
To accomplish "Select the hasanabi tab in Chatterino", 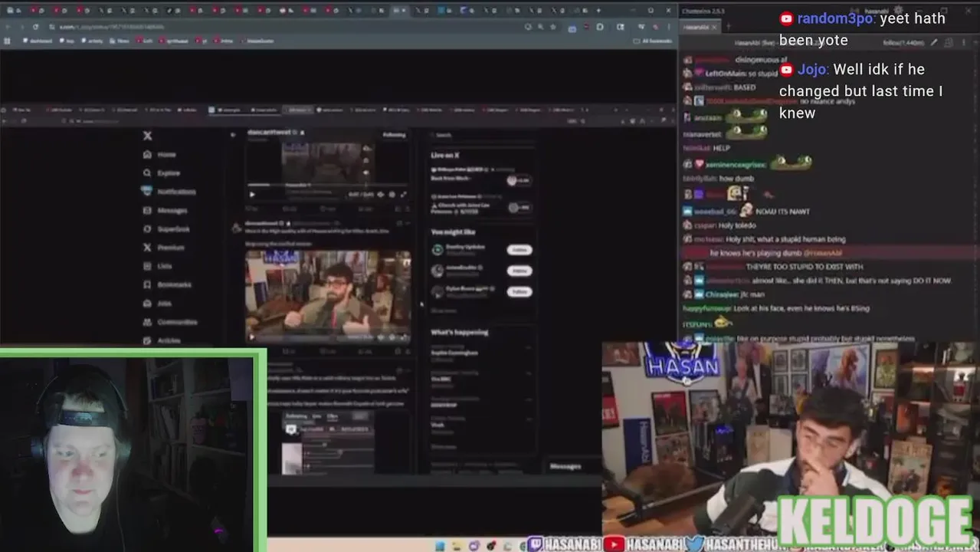I will click(700, 27).
